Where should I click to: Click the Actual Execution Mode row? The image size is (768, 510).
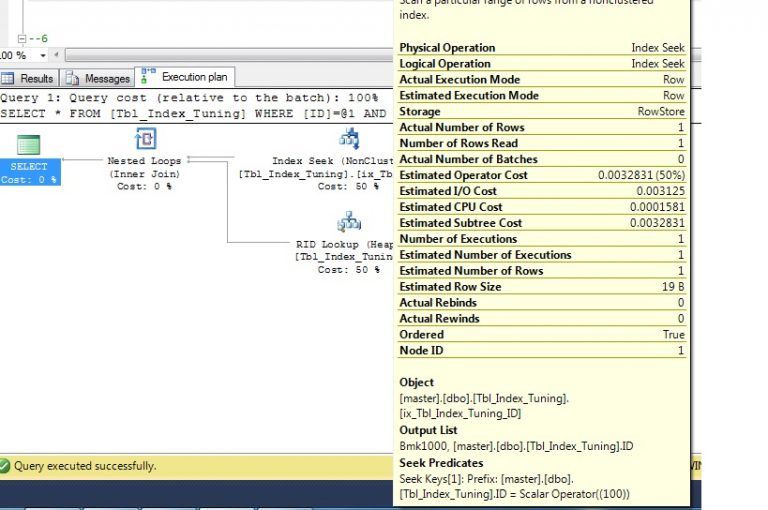(542, 79)
